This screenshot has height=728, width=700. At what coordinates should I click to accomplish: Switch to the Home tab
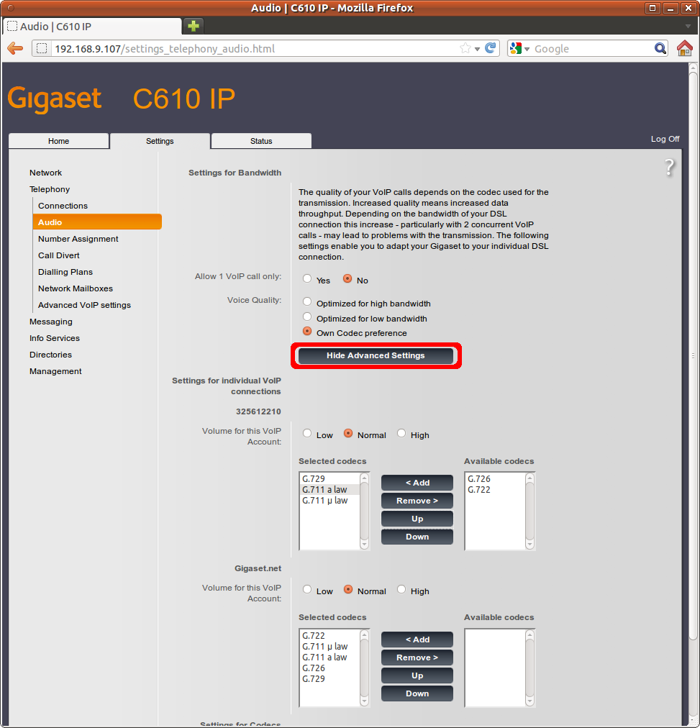59,141
